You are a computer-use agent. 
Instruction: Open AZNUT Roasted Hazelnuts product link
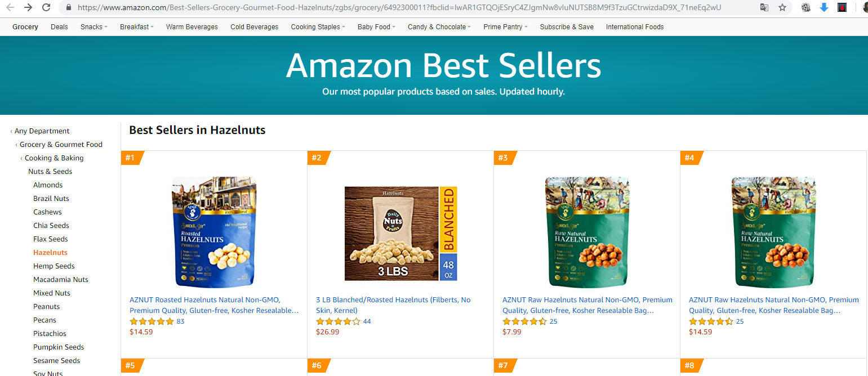(213, 305)
